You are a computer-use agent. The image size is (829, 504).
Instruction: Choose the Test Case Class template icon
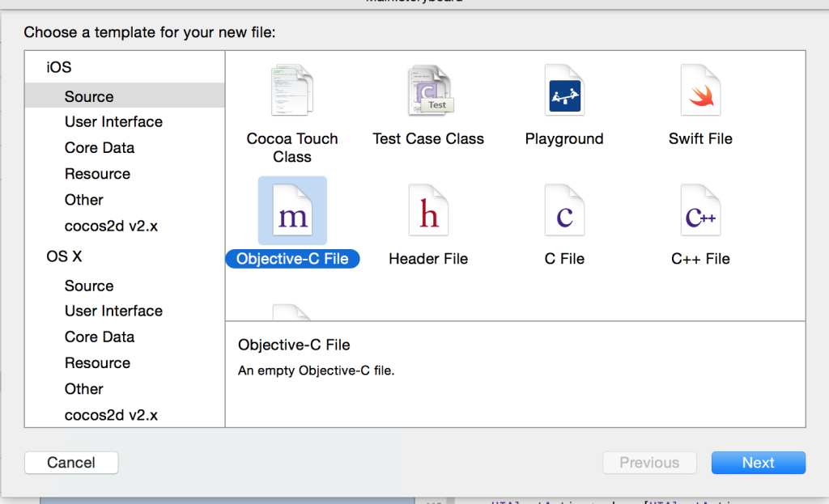tap(431, 90)
